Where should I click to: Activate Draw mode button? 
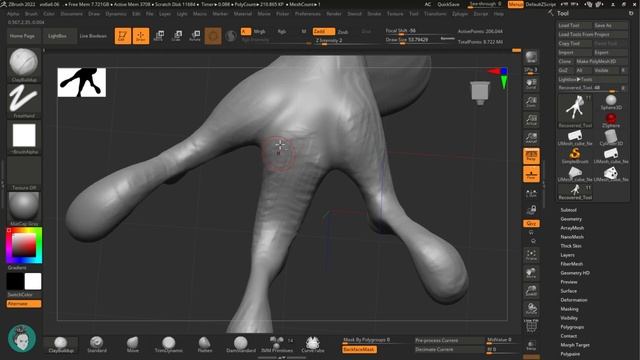click(x=141, y=36)
